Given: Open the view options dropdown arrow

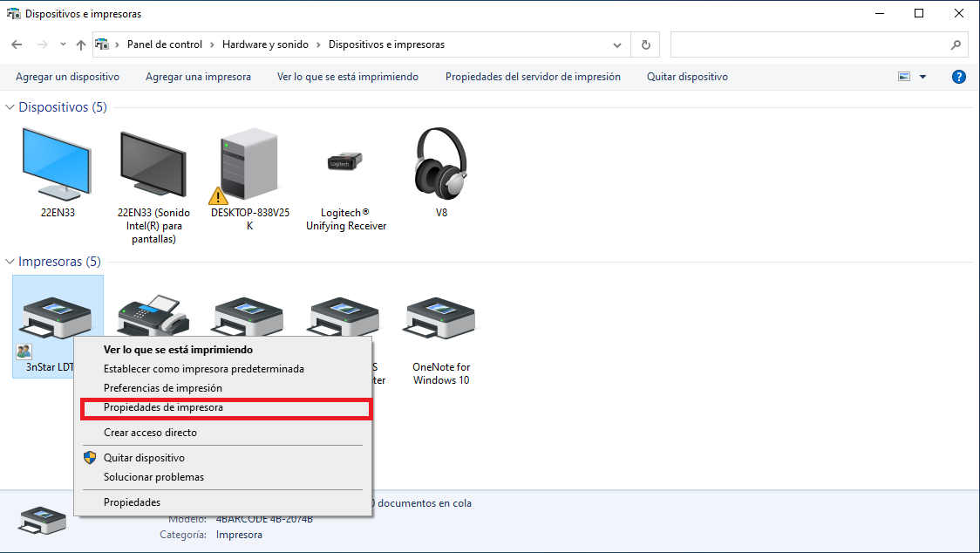Looking at the screenshot, I should pos(923,76).
